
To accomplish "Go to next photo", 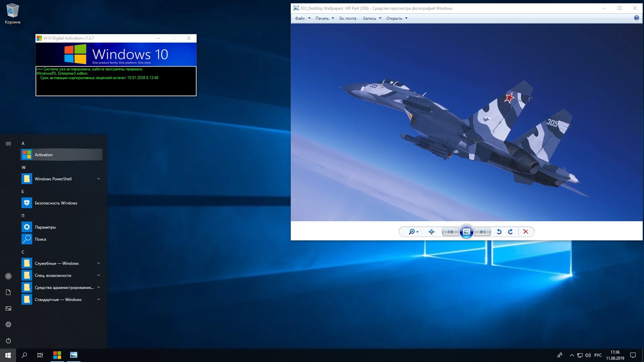I will pyautogui.click(x=482, y=232).
